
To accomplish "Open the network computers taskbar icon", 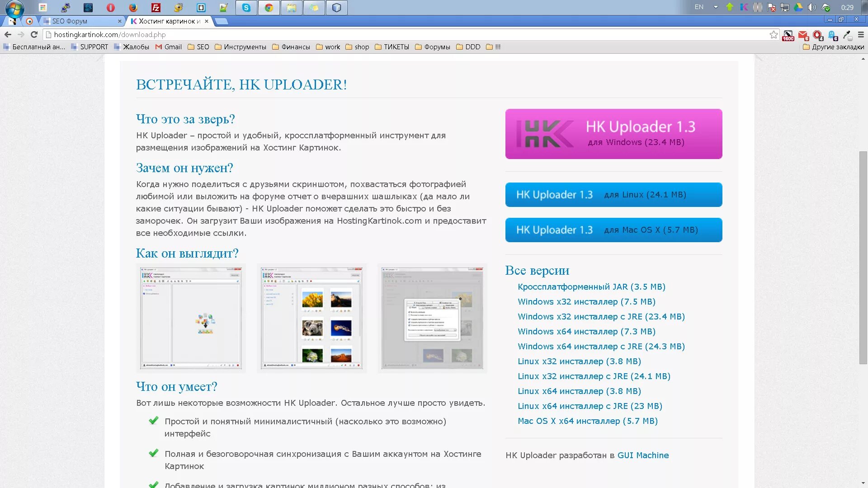I will coord(65,8).
